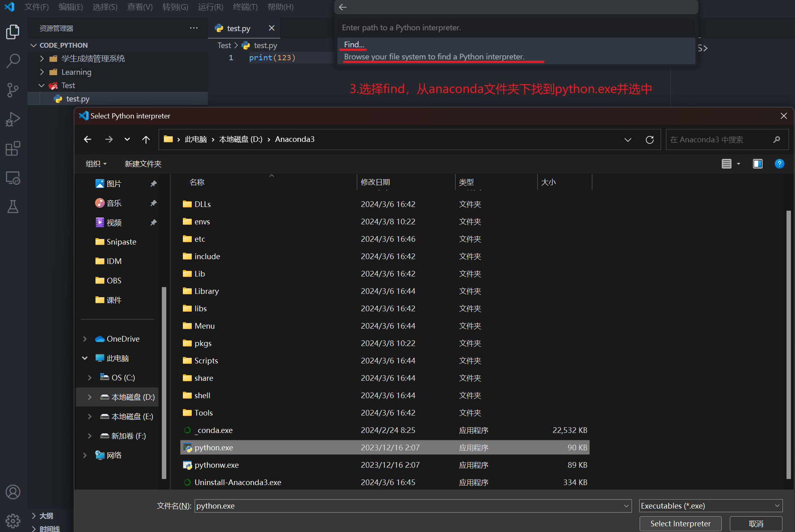This screenshot has width=795, height=532.
Task: Close the test.py editor tab
Action: [271, 28]
